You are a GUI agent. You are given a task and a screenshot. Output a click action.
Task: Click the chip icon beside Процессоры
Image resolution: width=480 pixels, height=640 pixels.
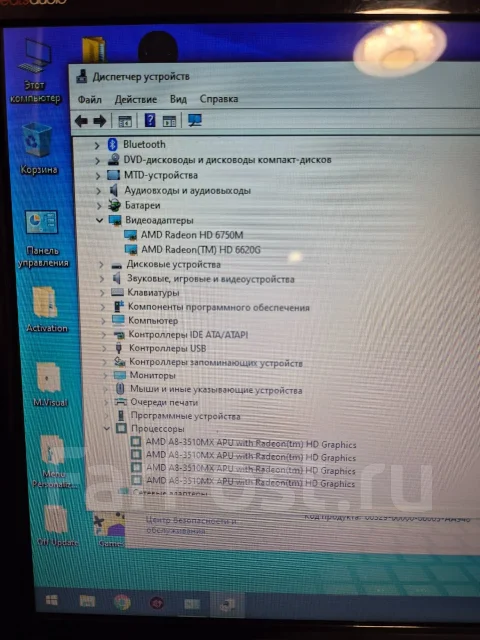coord(121,429)
